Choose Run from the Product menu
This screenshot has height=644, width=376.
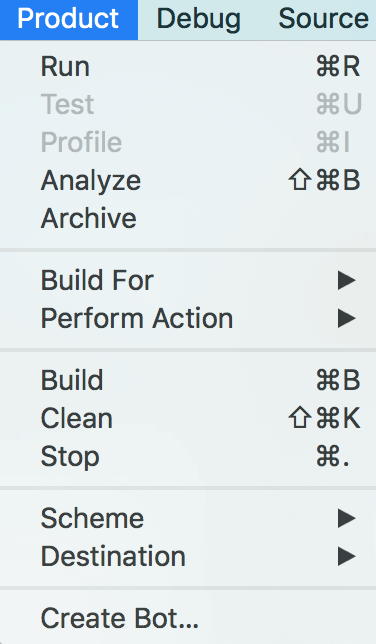tap(188, 67)
